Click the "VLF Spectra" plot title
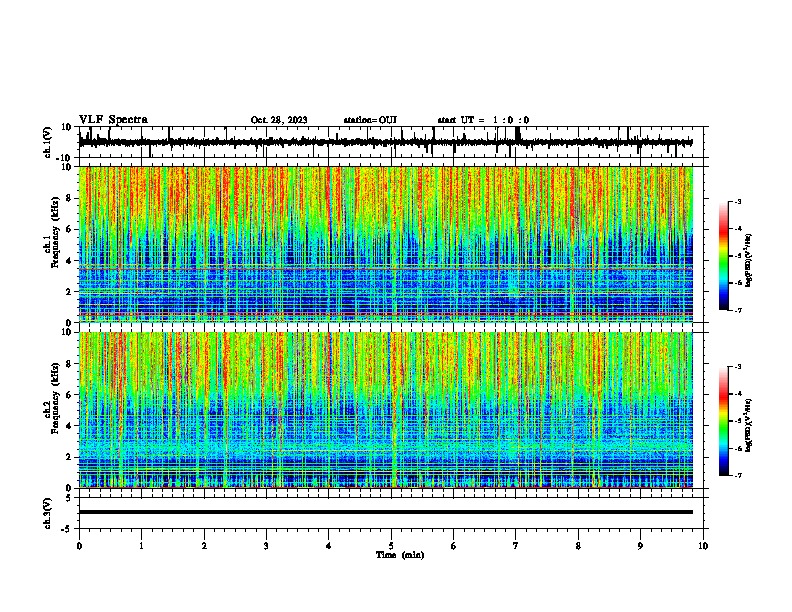The width and height of the screenshot is (792, 612). (x=113, y=120)
